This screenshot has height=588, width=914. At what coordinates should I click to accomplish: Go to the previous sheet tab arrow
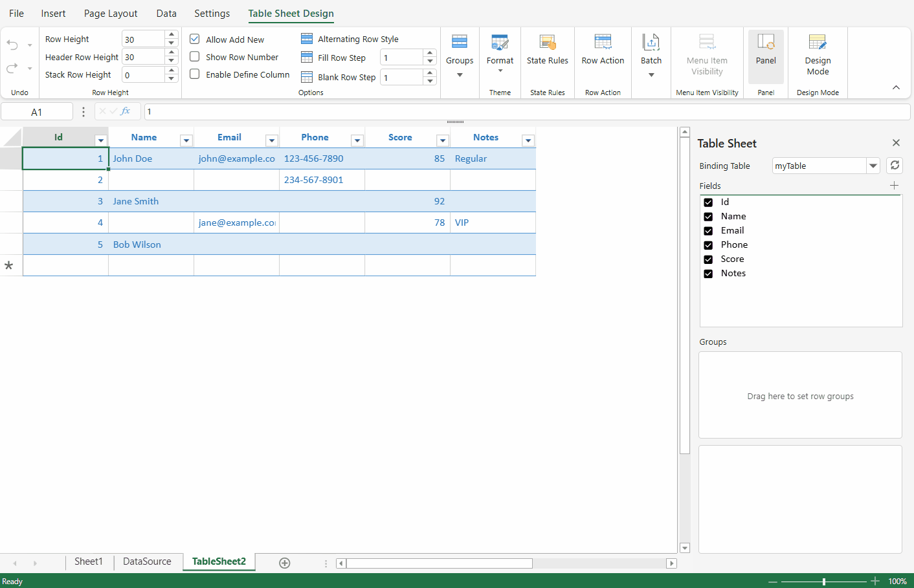coord(15,563)
